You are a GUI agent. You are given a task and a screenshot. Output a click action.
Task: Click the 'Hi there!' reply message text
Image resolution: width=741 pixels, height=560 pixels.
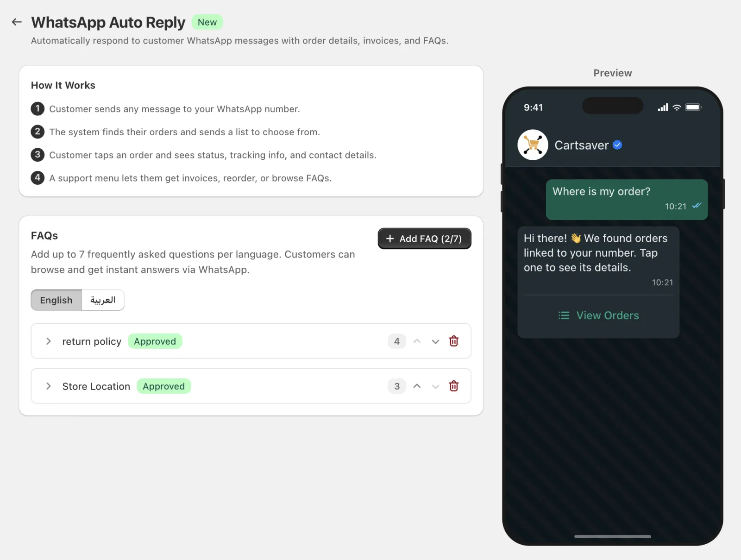596,253
